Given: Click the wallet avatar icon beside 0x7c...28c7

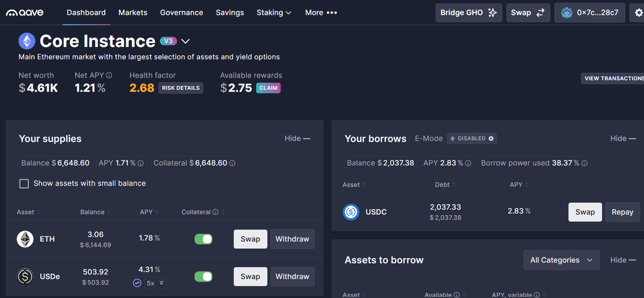Looking at the screenshot, I should [x=567, y=13].
